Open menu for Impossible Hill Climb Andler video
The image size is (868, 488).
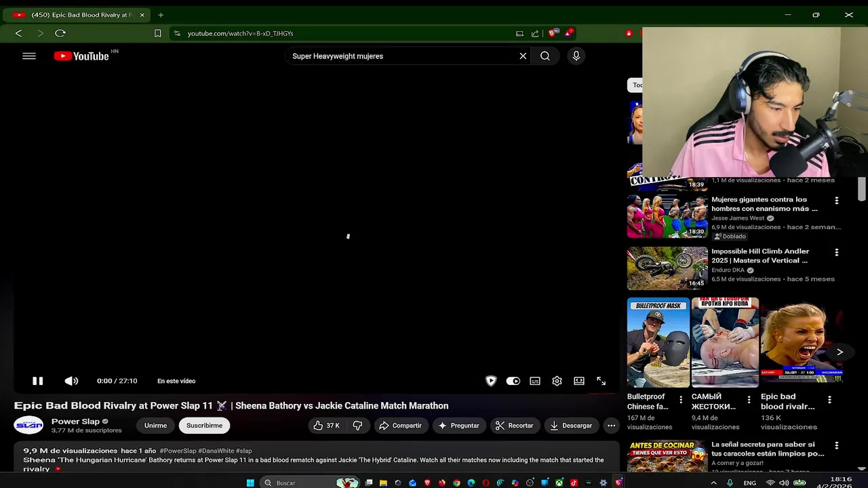click(x=836, y=252)
